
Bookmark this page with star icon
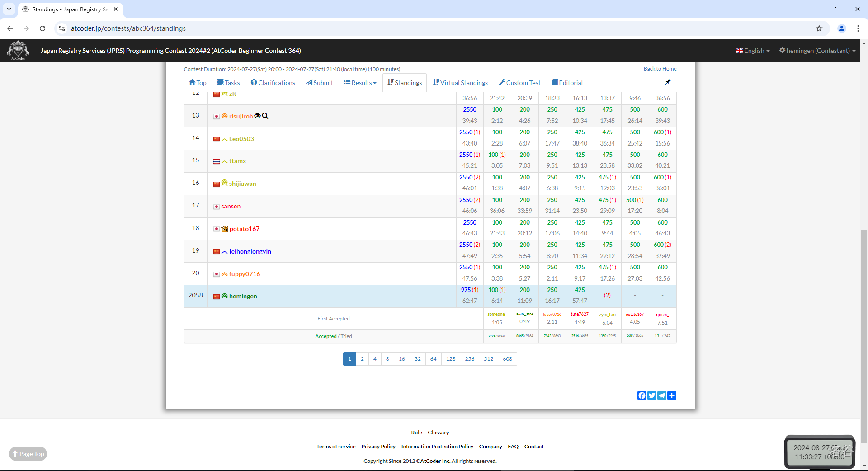point(819,28)
